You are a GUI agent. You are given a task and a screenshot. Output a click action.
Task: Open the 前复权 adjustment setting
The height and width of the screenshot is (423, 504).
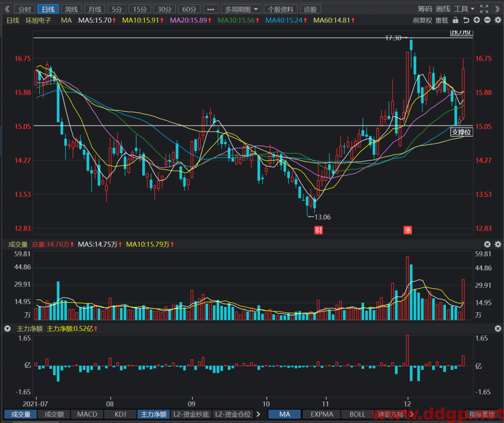coord(422,20)
